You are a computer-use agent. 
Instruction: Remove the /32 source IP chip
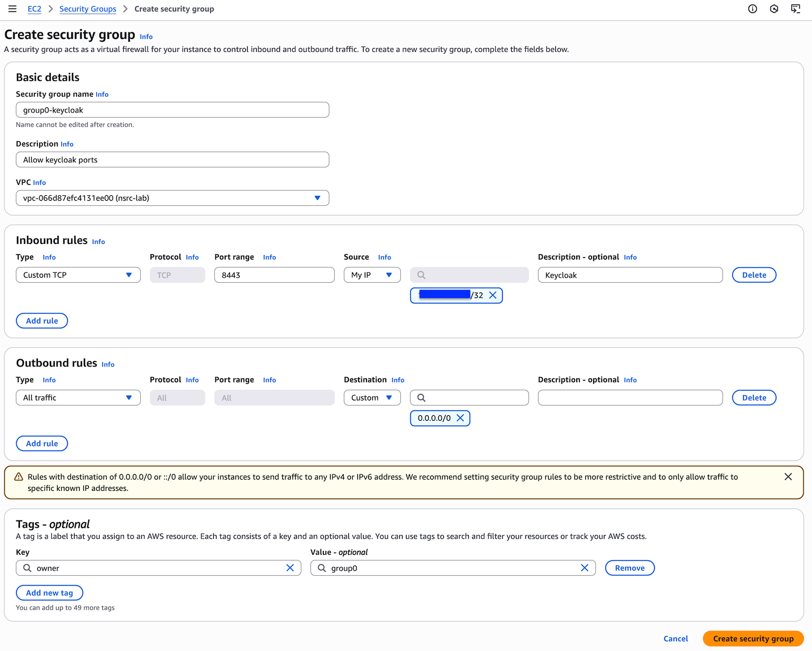point(493,295)
